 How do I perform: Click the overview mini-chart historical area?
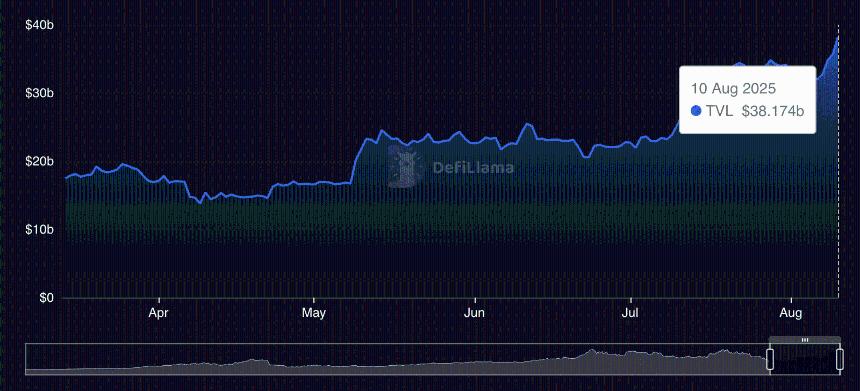click(x=397, y=360)
